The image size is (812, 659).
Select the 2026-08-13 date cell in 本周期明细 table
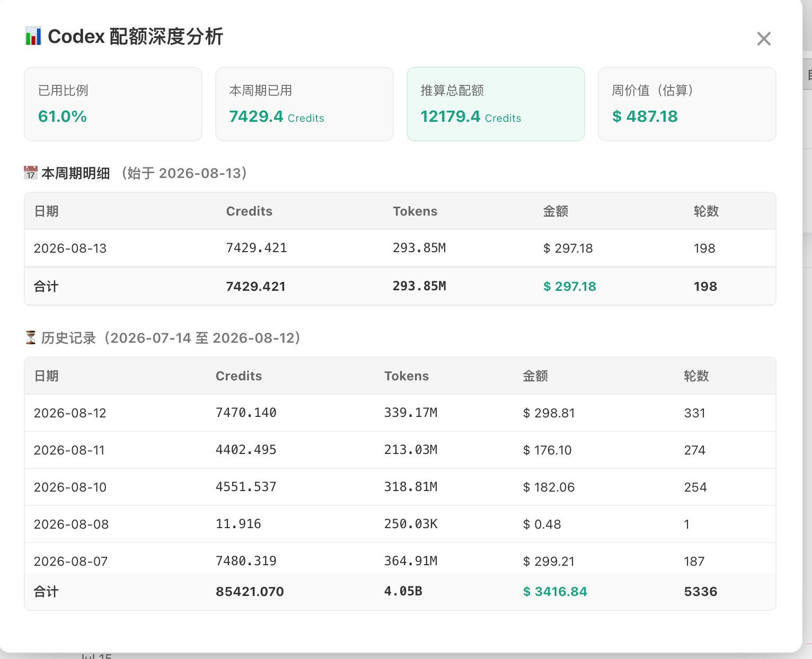click(70, 248)
